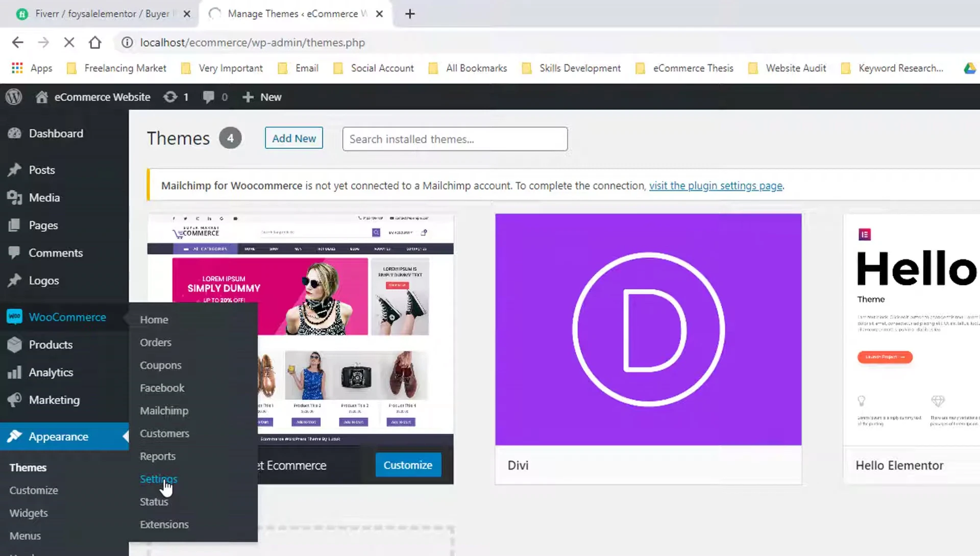Click the update counter icon in admin bar
The image size is (980, 556).
coord(169,96)
